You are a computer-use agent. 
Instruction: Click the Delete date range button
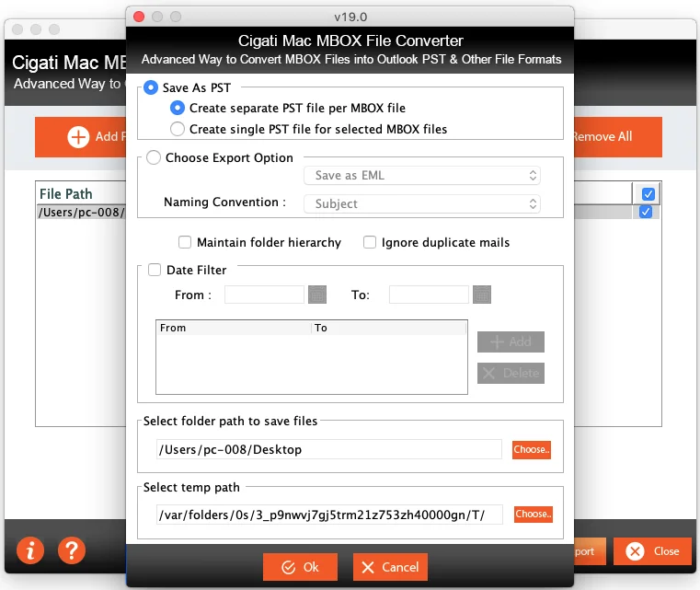coord(511,374)
